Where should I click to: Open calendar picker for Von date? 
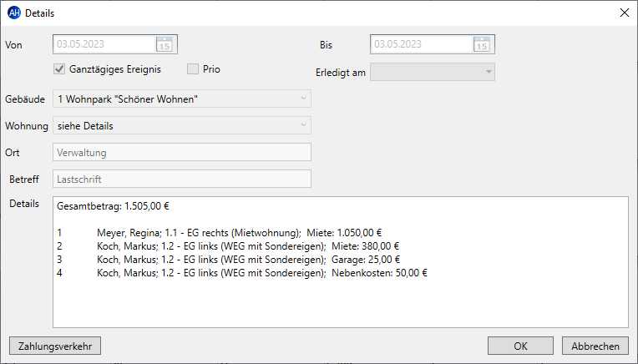pyautogui.click(x=165, y=44)
